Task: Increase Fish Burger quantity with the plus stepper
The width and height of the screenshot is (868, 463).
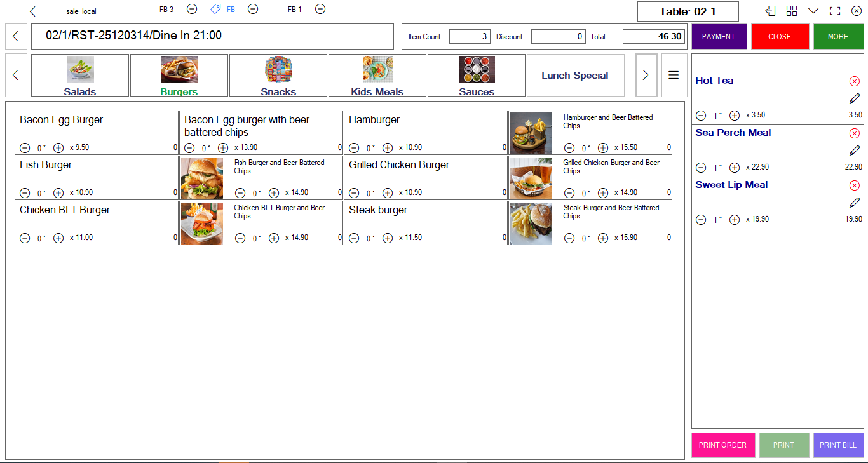Action: 57,192
